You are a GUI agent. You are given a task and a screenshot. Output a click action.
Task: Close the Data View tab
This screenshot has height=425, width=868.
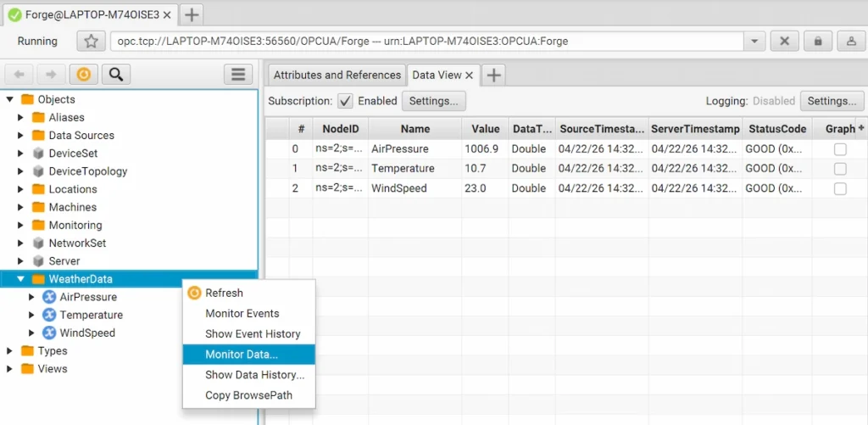(x=469, y=75)
